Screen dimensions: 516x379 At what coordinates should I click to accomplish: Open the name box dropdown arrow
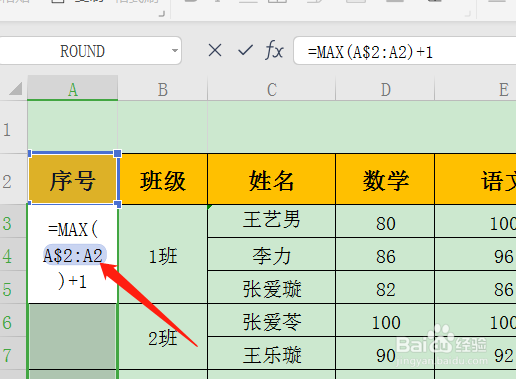coord(175,51)
